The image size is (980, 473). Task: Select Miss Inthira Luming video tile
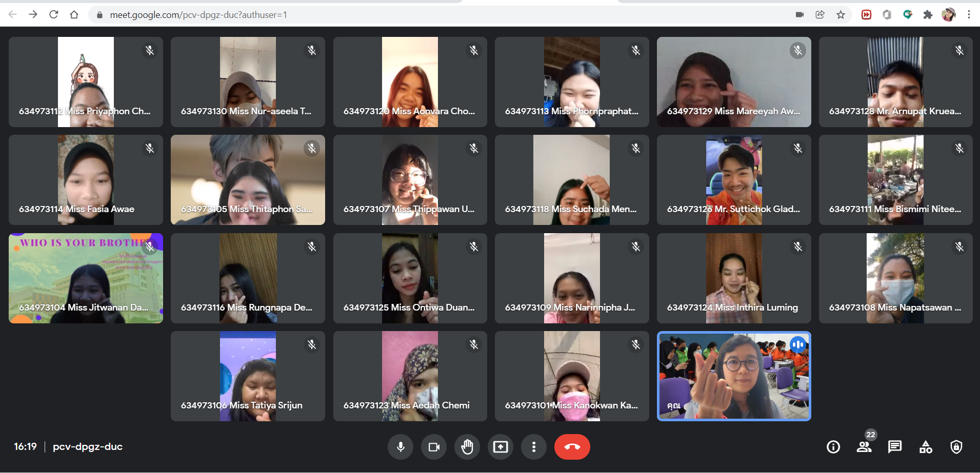click(x=734, y=278)
